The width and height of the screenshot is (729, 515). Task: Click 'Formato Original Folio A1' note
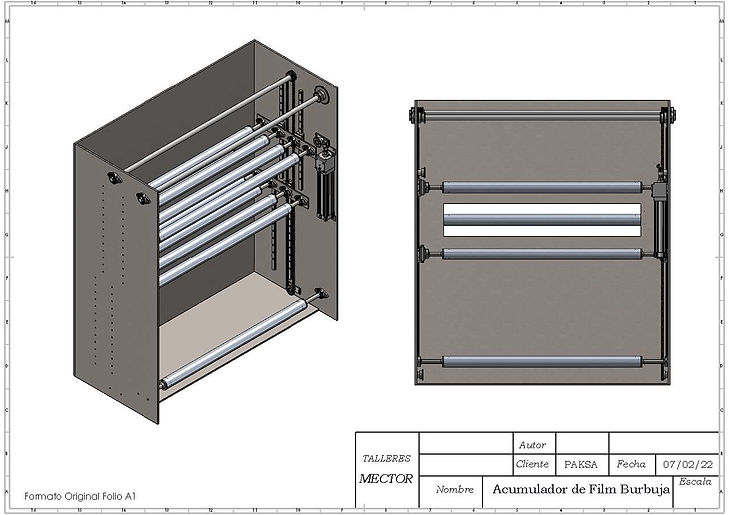pyautogui.click(x=80, y=496)
